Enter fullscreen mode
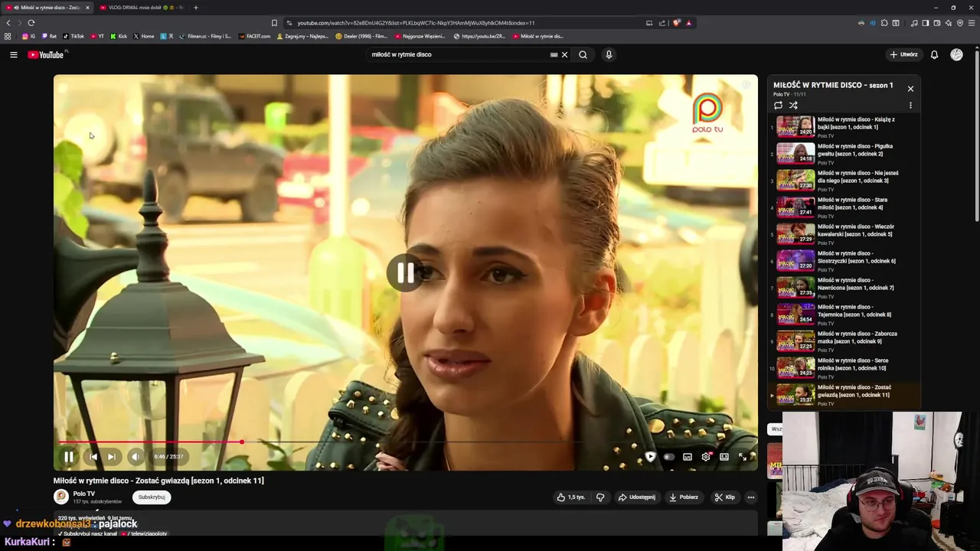This screenshot has width=980, height=551. coord(742,457)
